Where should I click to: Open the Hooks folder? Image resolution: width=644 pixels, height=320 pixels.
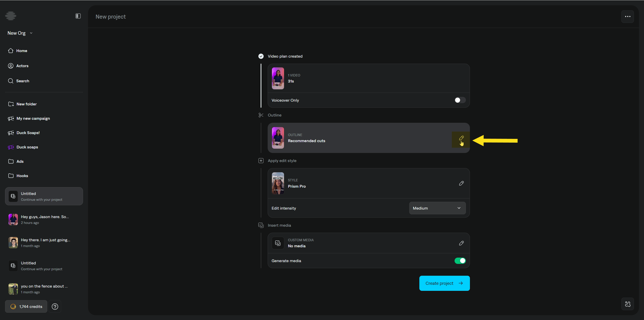coord(44,176)
